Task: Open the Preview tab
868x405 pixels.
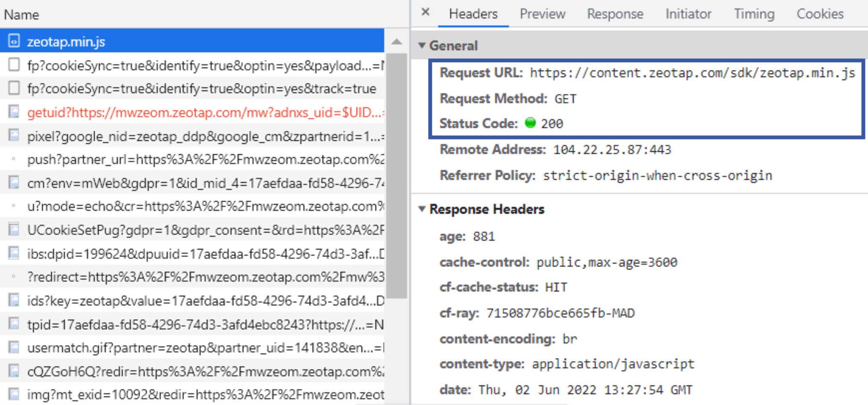Action: [542, 14]
